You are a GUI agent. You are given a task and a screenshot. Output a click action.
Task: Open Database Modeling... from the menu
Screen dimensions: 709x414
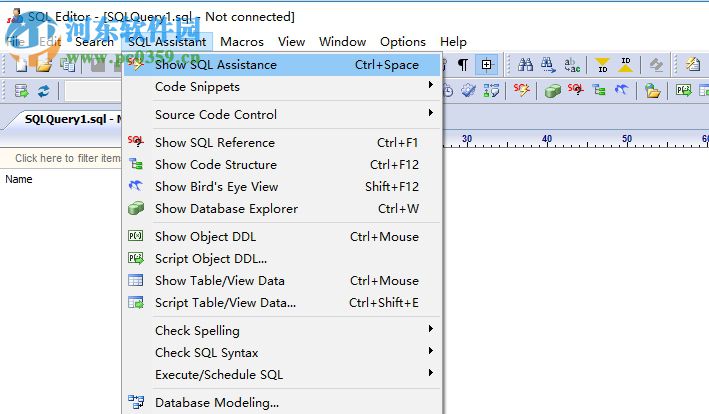pyautogui.click(x=283, y=402)
